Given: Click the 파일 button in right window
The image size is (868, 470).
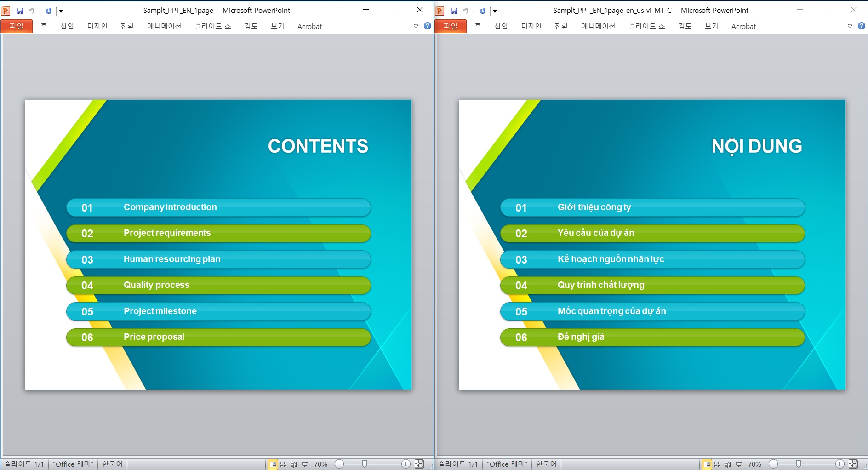Looking at the screenshot, I should [x=451, y=26].
